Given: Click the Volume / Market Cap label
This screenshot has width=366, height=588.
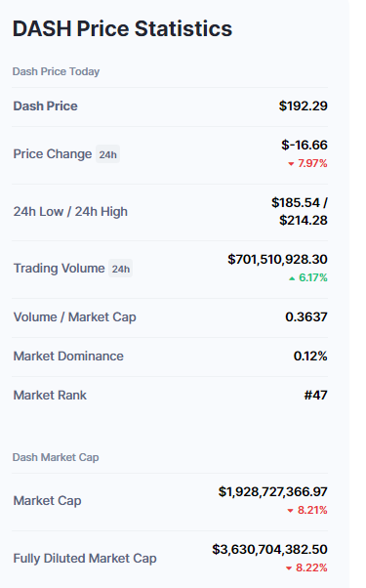Looking at the screenshot, I should click(x=75, y=317).
